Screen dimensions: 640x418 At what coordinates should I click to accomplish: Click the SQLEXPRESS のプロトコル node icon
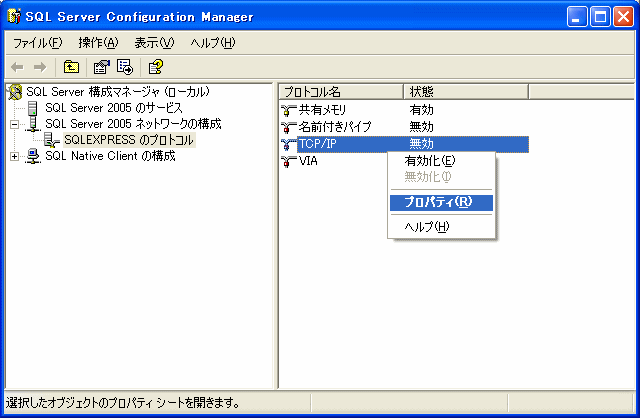pos(52,140)
